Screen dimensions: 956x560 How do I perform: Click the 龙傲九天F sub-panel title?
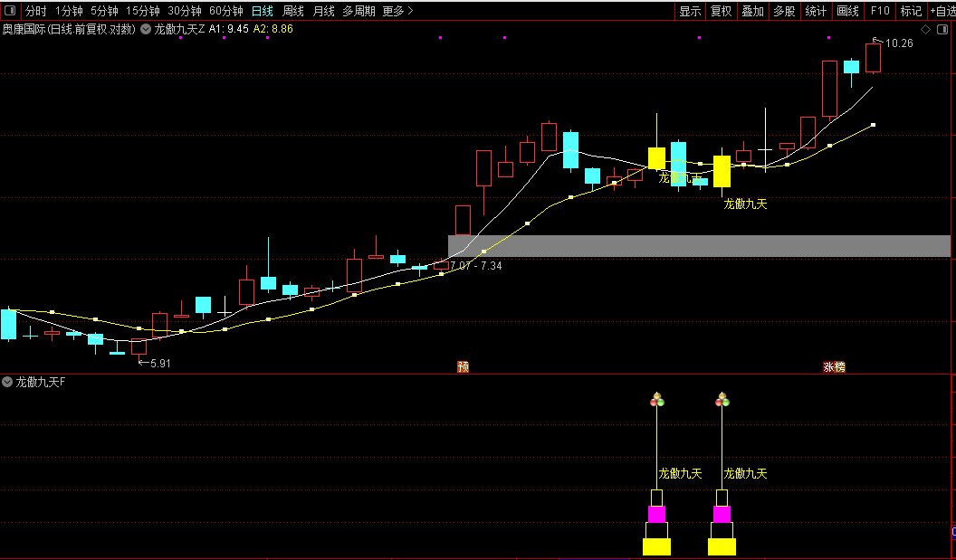point(40,382)
